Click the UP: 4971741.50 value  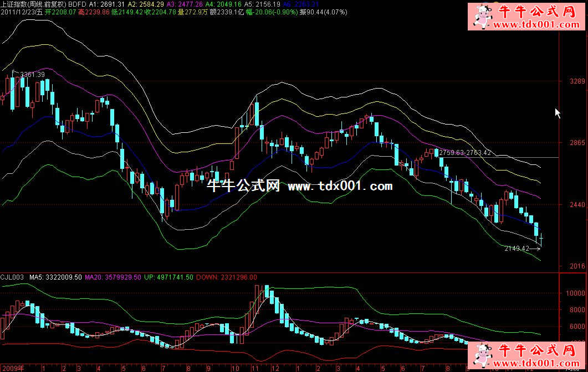(x=168, y=277)
